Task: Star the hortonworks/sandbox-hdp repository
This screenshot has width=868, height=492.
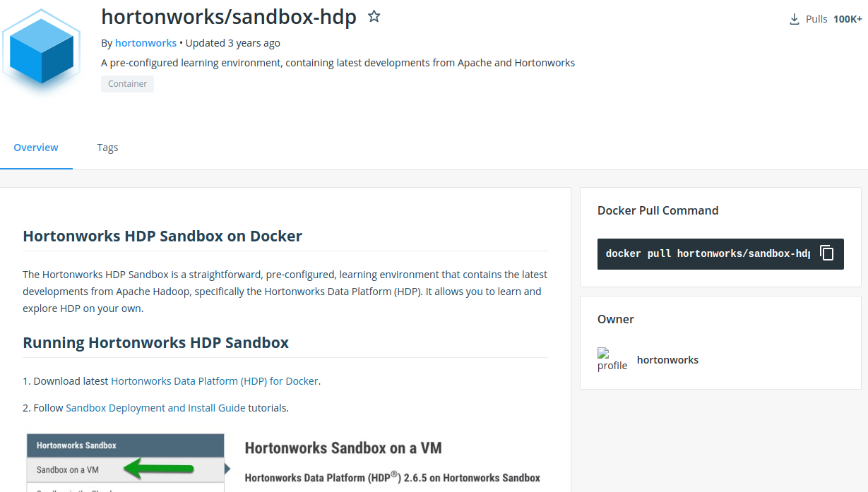Action: click(374, 16)
